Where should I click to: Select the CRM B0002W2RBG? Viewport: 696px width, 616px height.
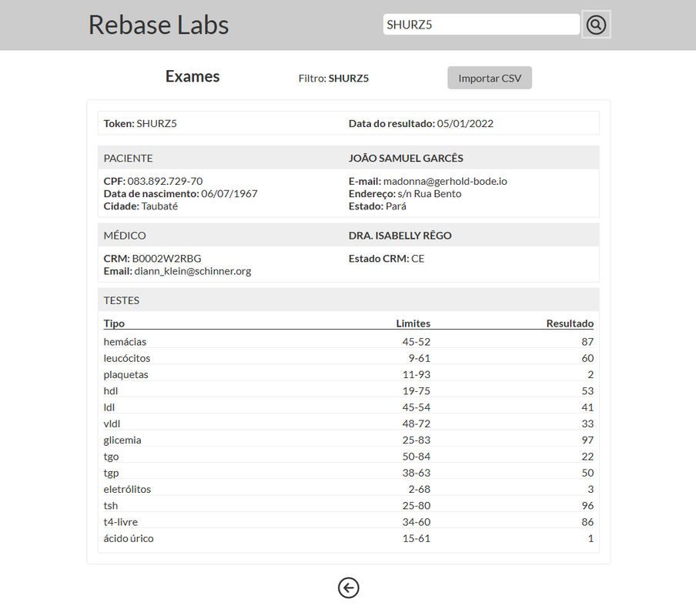tap(167, 258)
